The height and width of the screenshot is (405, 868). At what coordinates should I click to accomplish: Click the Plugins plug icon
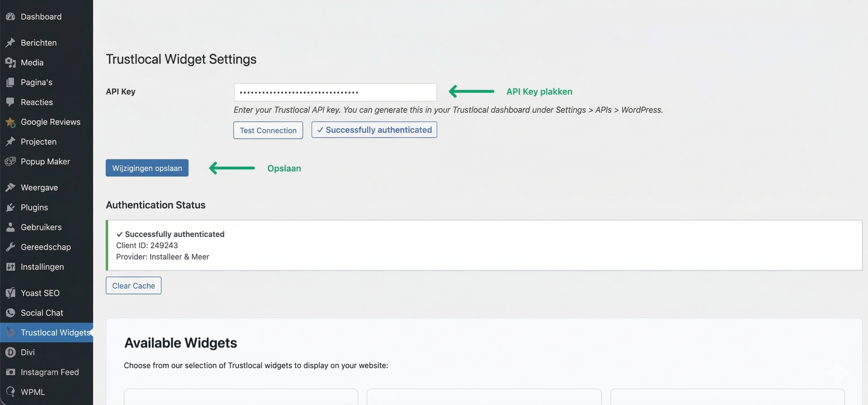pyautogui.click(x=10, y=207)
